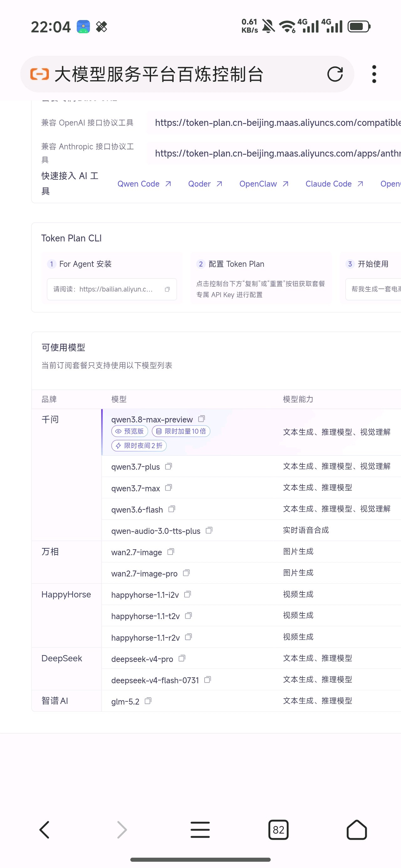Select the OpenAI-compatible endpoint URL field

point(274,123)
